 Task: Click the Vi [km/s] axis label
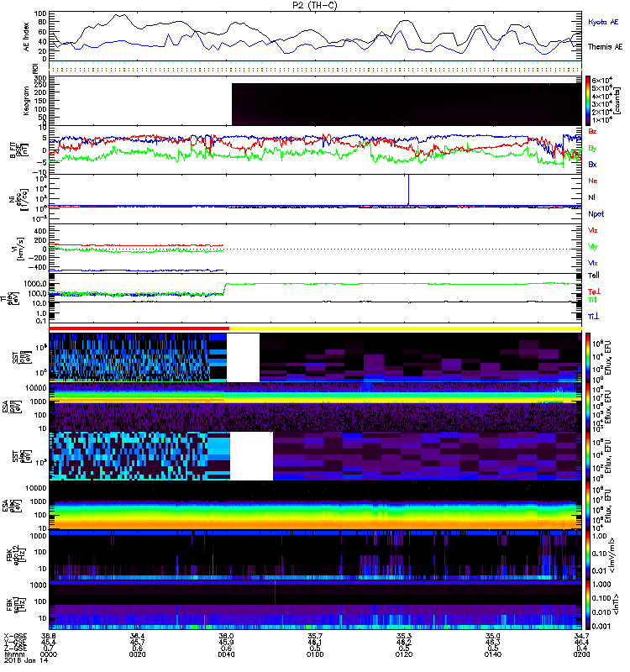(18, 249)
